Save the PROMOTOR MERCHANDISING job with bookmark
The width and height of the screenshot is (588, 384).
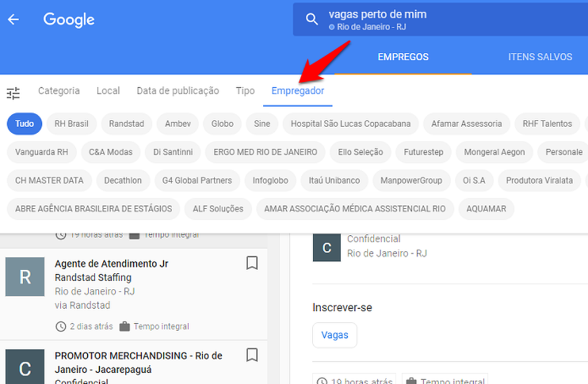click(x=252, y=355)
